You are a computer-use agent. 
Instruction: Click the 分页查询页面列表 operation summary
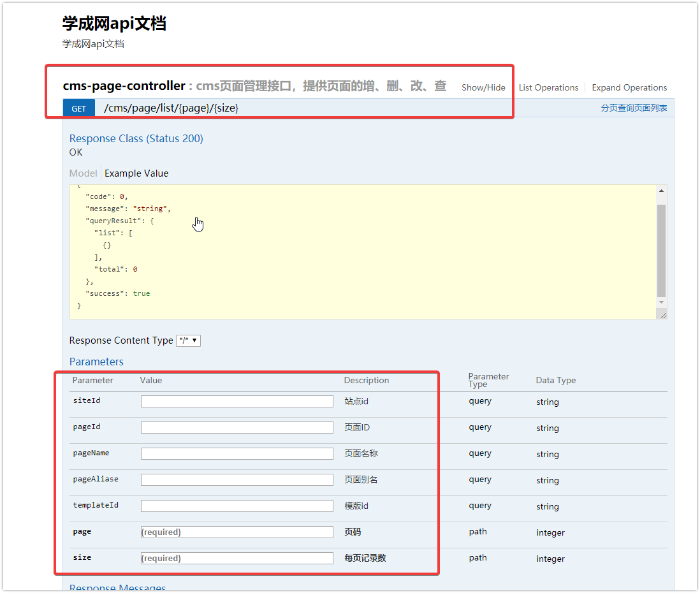tap(634, 108)
